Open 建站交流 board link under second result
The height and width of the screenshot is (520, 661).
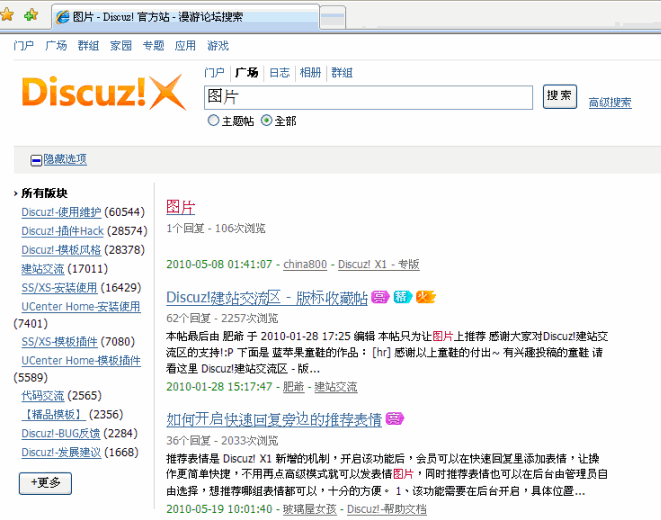pos(336,386)
